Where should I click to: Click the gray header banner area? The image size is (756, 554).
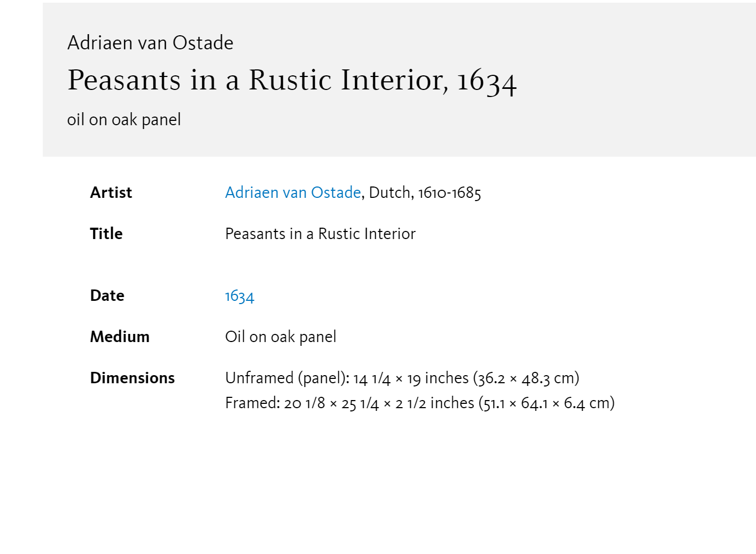399,80
